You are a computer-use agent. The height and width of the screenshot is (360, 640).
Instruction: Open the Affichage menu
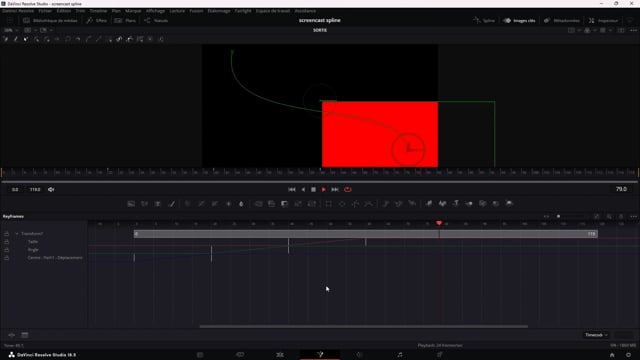tap(155, 11)
